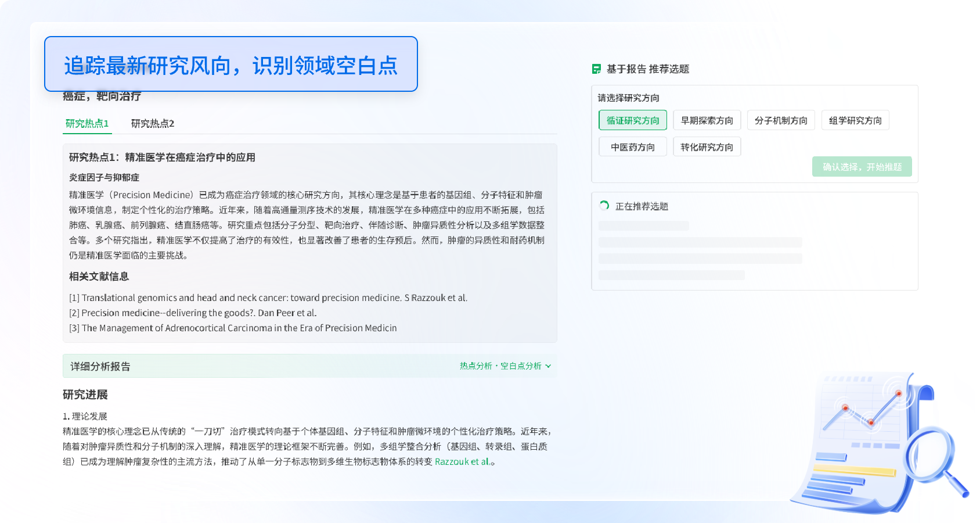Choose the 早期探索方向 option

coord(707,120)
